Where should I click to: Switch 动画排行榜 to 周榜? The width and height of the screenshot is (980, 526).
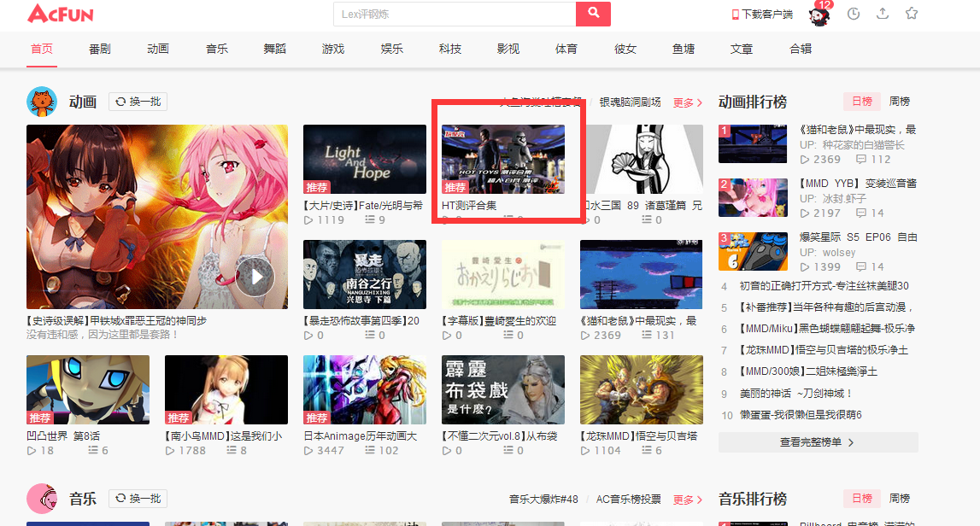(x=900, y=102)
